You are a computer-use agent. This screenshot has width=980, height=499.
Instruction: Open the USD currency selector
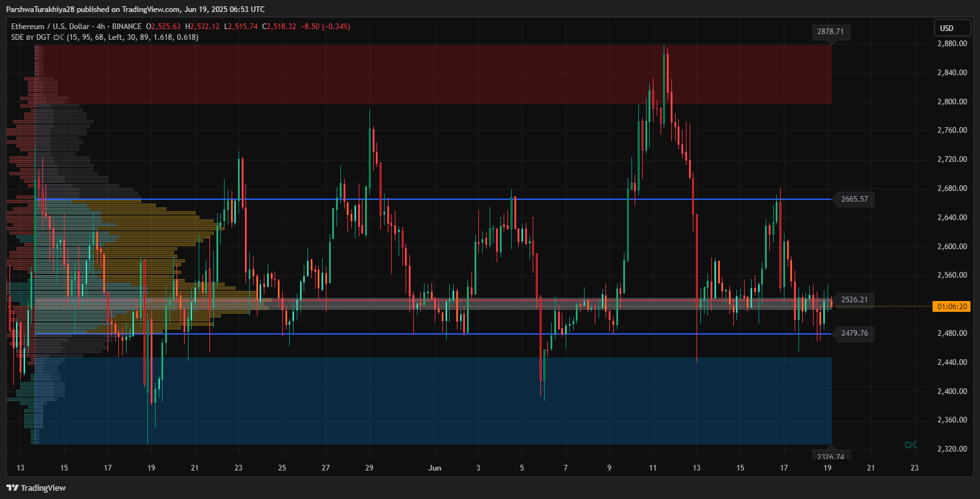[x=952, y=28]
